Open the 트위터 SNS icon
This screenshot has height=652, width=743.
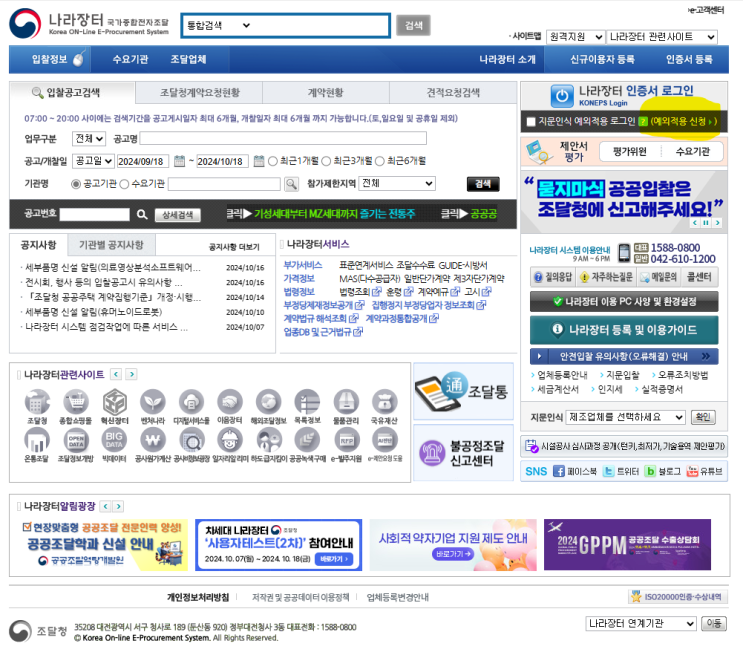click(608, 471)
